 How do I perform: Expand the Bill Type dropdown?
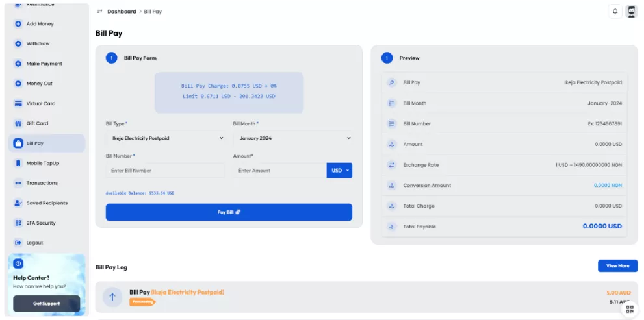[165, 138]
